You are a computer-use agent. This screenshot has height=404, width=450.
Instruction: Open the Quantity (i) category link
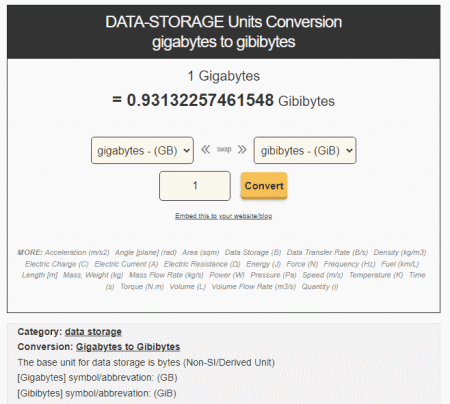(320, 287)
